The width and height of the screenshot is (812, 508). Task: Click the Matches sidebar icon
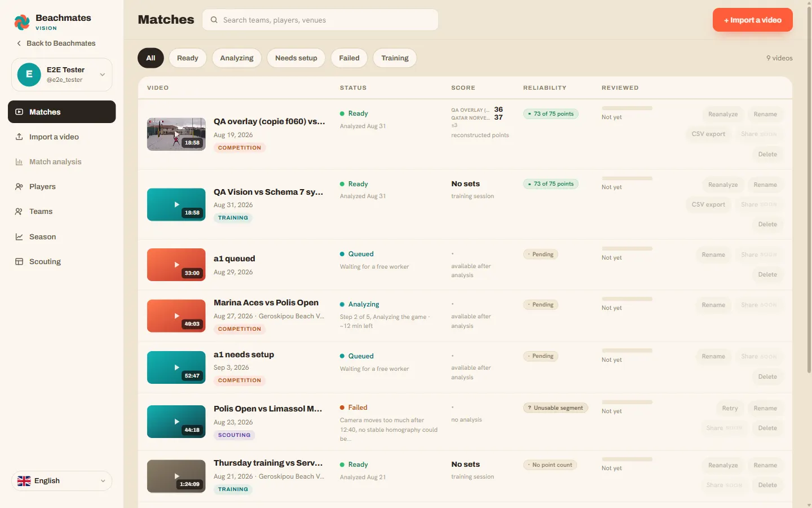[x=19, y=112]
